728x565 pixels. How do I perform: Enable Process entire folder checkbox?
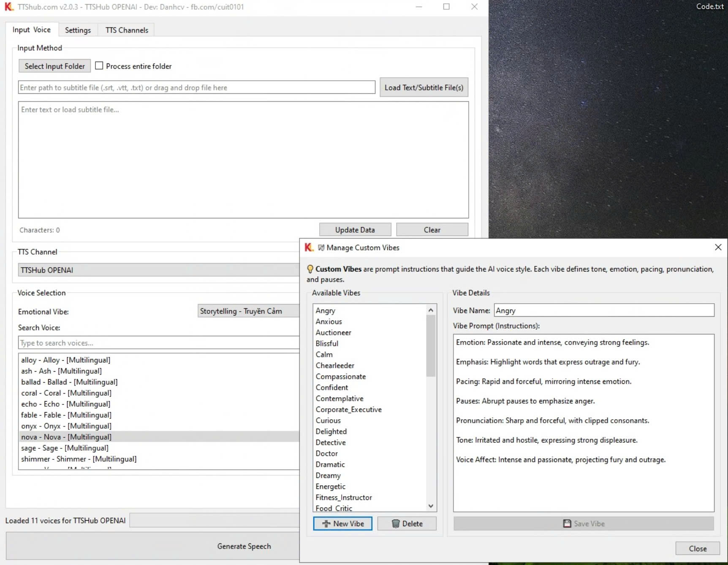[x=99, y=66]
